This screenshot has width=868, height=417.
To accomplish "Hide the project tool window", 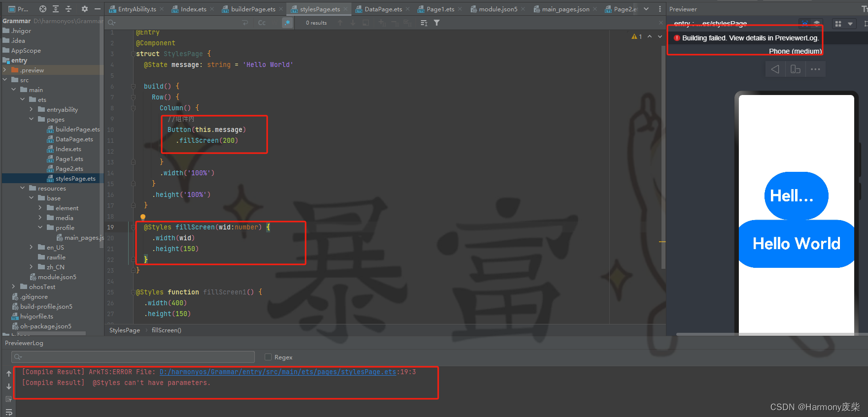I will (x=98, y=9).
